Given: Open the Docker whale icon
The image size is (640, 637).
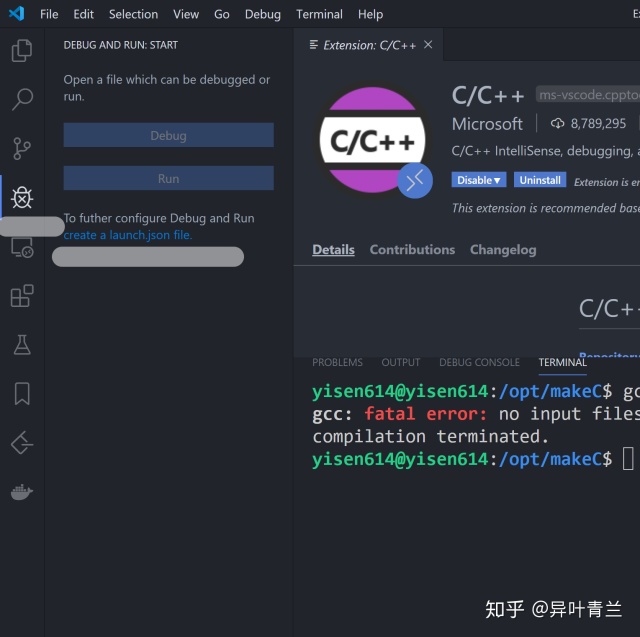Looking at the screenshot, I should tap(22, 492).
